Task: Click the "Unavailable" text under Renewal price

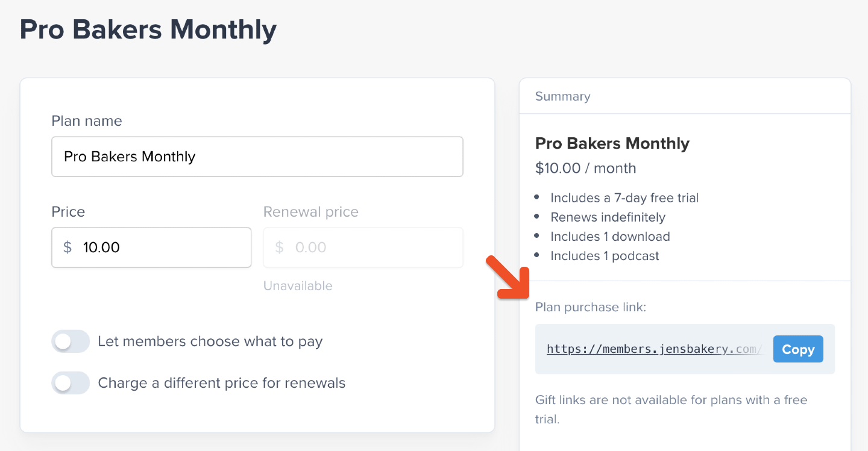Action: pyautogui.click(x=298, y=285)
